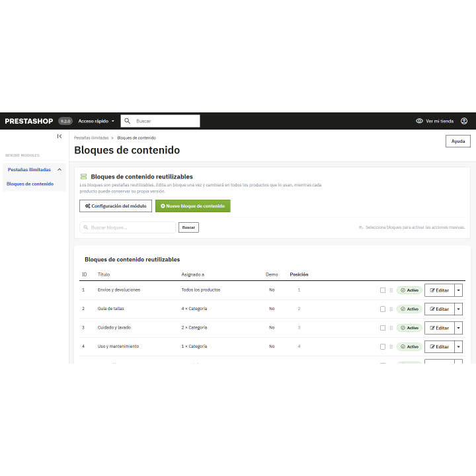This screenshot has height=476, width=476.
Task: Open Editar dropdown arrow for Guía de tallas
Action: tap(458, 309)
